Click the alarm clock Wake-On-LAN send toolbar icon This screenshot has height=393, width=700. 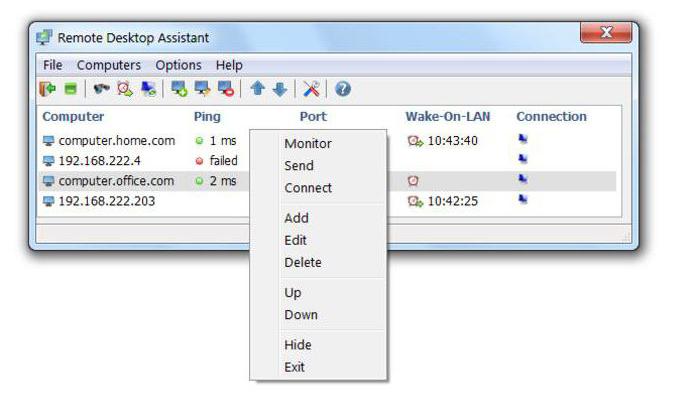[x=125, y=89]
